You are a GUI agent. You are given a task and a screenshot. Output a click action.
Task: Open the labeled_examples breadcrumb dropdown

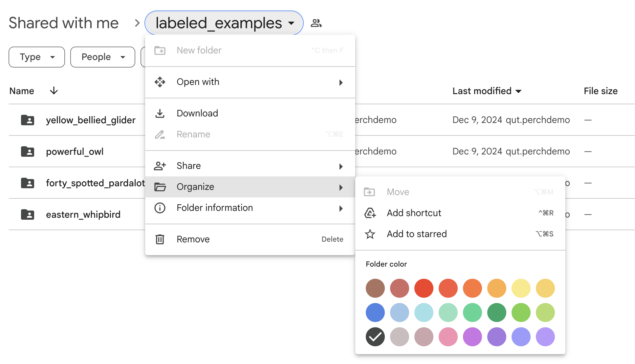[224, 23]
